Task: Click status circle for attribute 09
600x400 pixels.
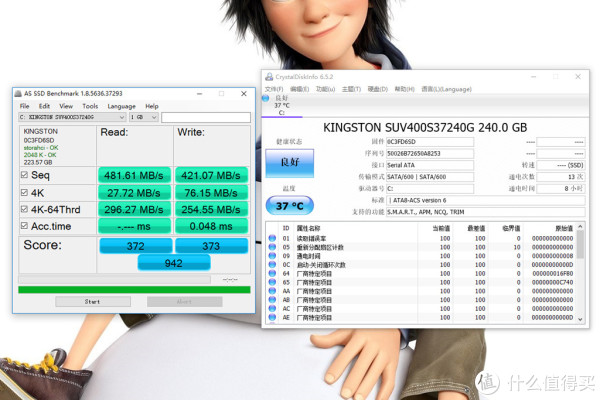Action: pyautogui.click(x=272, y=256)
